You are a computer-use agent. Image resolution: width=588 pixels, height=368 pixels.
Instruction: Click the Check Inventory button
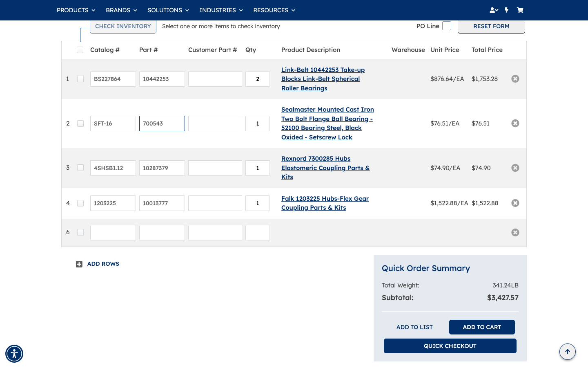click(123, 27)
